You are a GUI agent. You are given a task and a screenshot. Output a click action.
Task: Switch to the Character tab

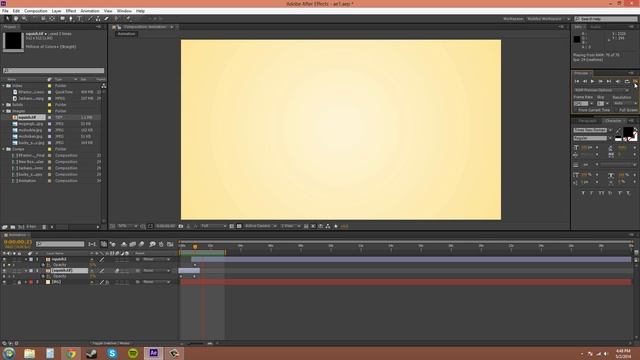(x=613, y=121)
